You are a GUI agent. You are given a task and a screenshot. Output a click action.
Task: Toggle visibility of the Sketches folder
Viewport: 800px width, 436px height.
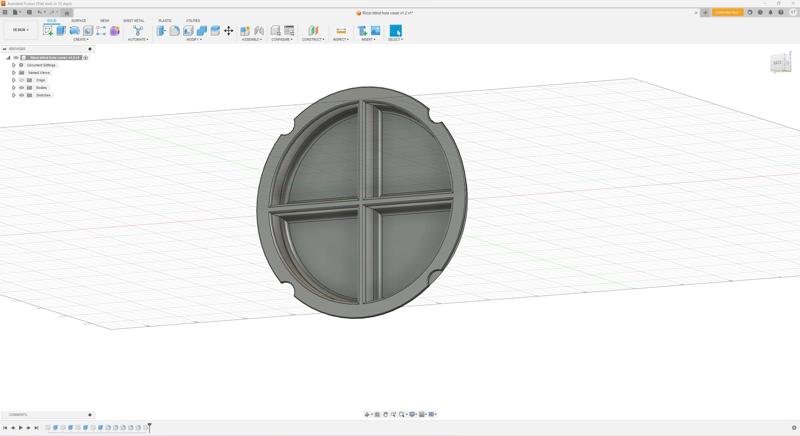tap(21, 95)
